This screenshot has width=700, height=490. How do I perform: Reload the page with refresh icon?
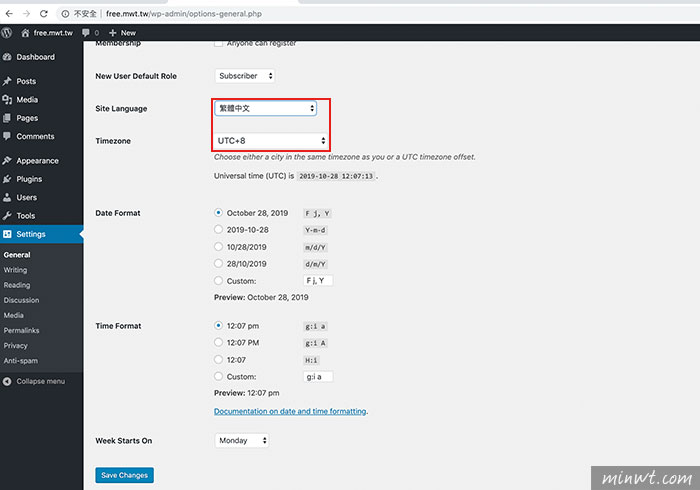[x=43, y=13]
